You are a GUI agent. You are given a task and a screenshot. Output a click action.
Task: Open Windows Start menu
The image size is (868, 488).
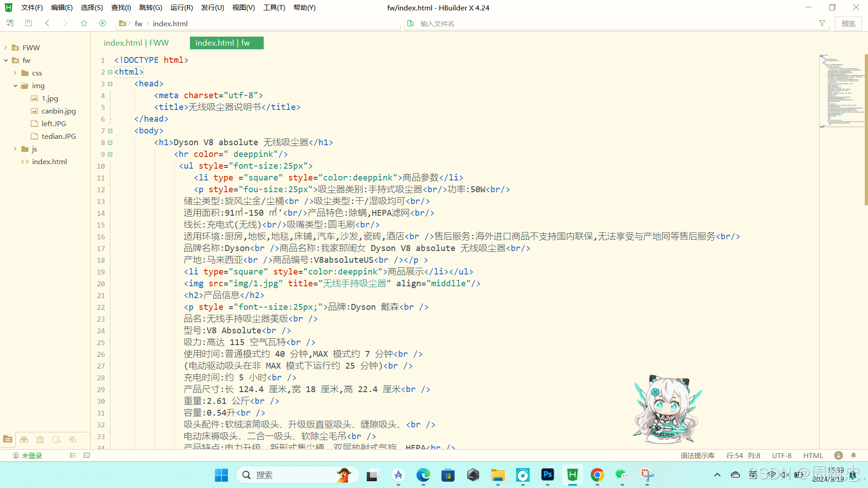coord(221,475)
